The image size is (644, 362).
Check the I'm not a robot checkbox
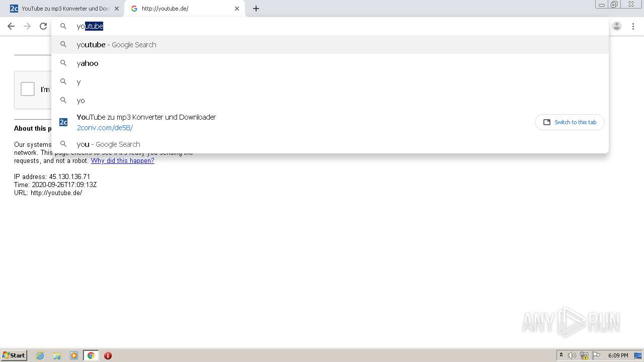click(28, 89)
